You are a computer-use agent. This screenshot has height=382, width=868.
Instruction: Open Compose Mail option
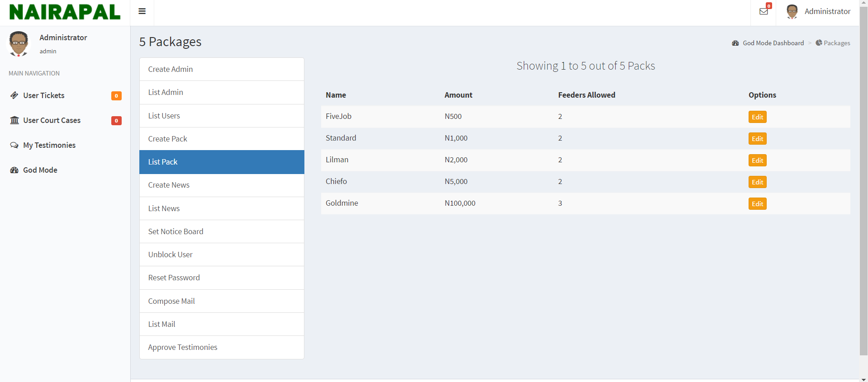click(x=171, y=301)
